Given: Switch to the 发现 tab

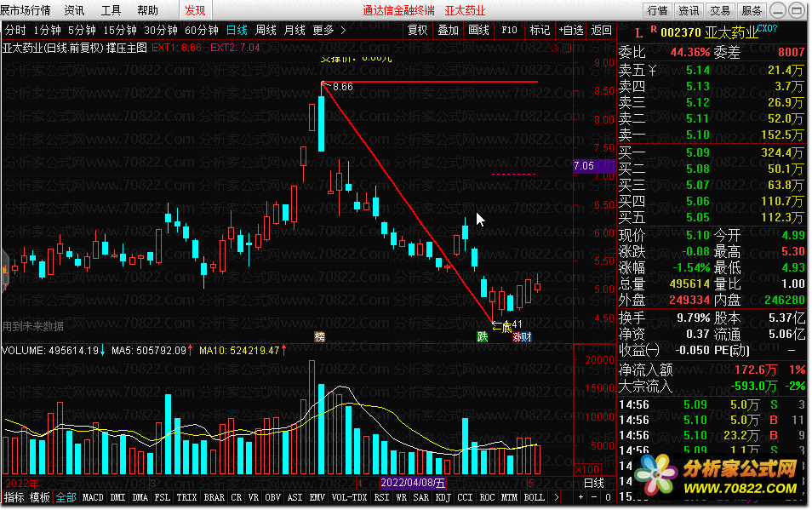Looking at the screenshot, I should (195, 10).
